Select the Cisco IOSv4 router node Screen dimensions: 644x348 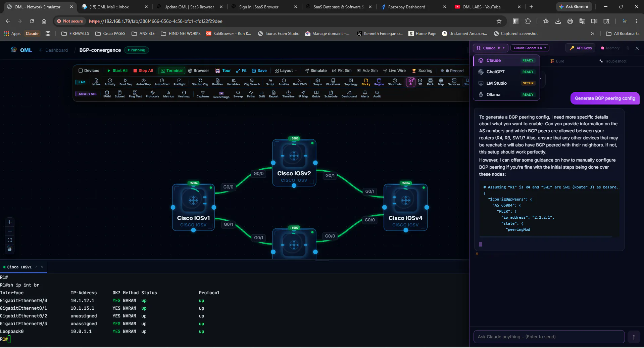click(x=405, y=207)
